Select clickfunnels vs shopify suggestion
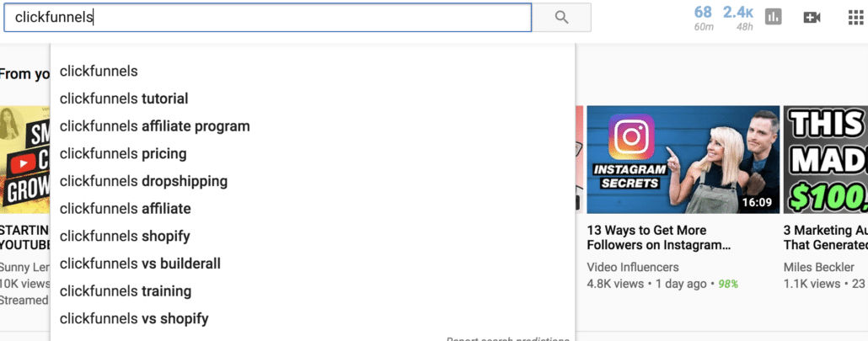 point(312,319)
